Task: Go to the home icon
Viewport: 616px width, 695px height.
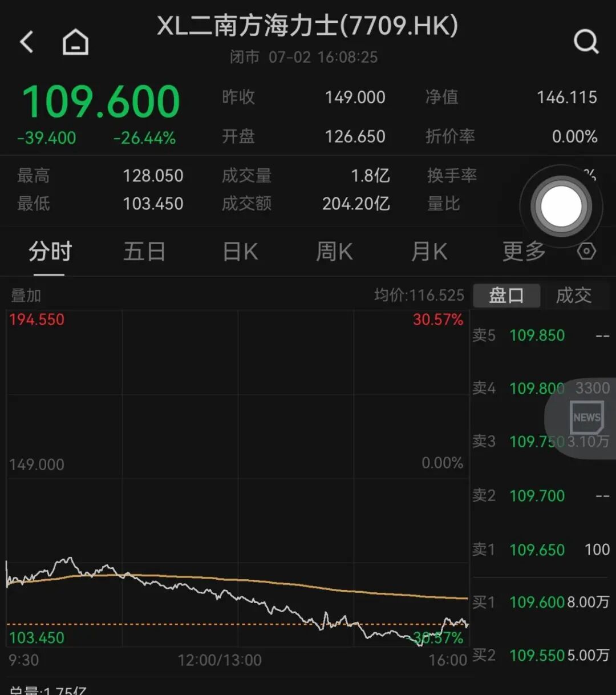Action: click(x=75, y=42)
